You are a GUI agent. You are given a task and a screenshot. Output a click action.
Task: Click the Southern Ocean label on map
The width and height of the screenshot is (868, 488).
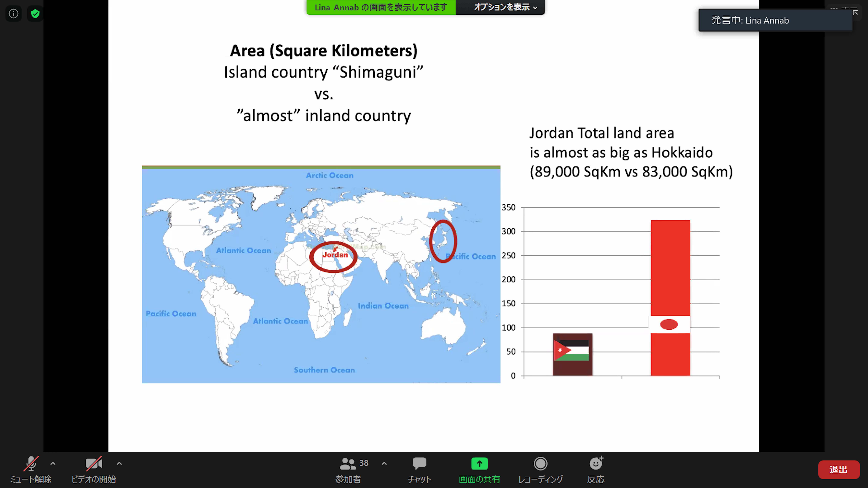[x=324, y=370]
